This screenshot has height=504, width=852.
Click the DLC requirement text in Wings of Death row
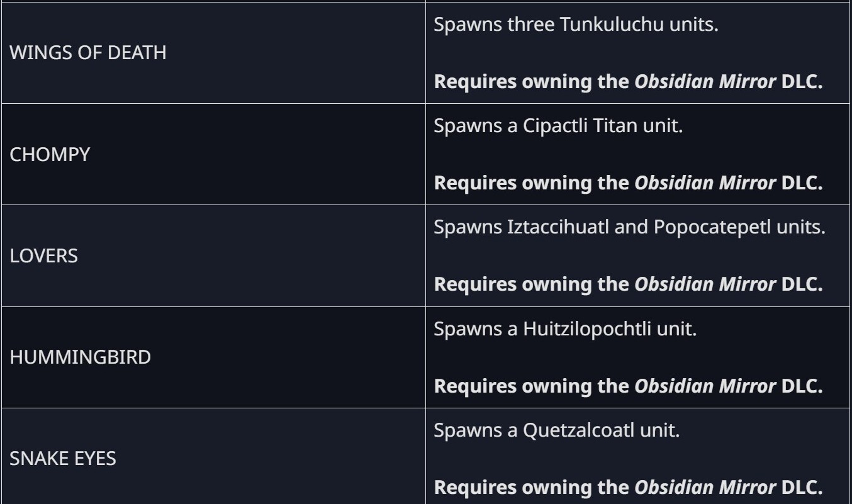click(x=629, y=81)
